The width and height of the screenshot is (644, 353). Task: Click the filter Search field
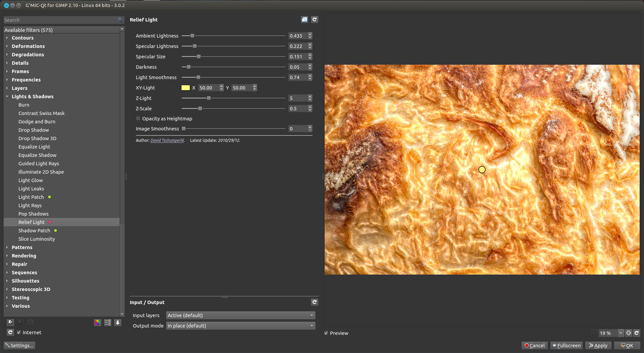[60, 20]
